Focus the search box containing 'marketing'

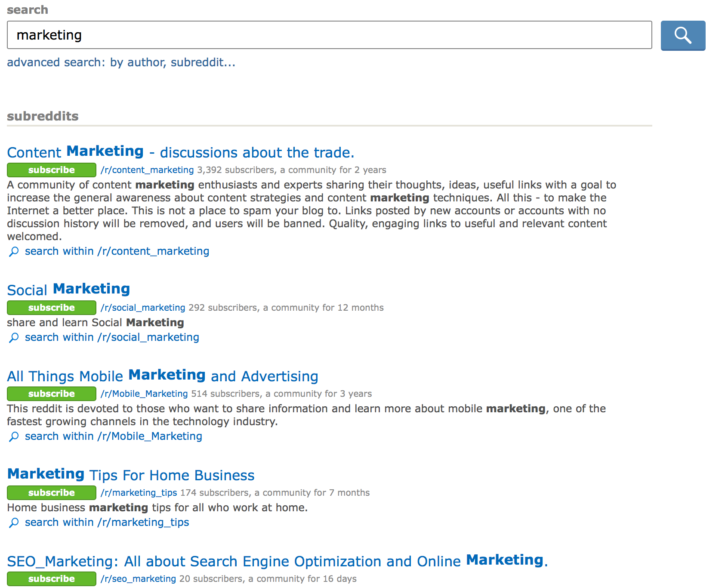(x=329, y=35)
